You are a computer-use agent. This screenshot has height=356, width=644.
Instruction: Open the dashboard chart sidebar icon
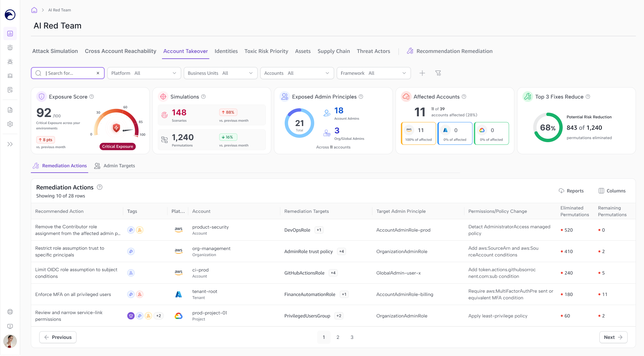pos(10,34)
